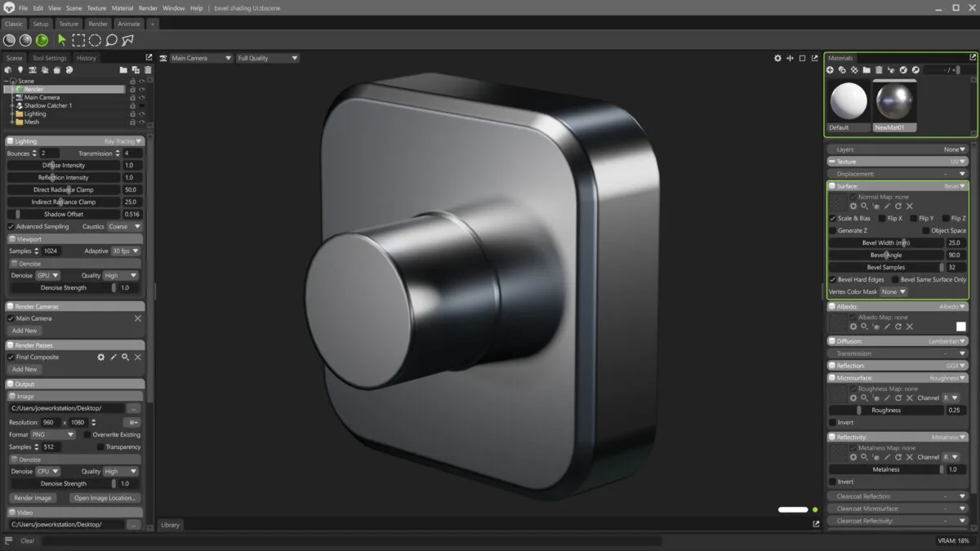Open the Material menu
980x551 pixels.
click(x=122, y=8)
